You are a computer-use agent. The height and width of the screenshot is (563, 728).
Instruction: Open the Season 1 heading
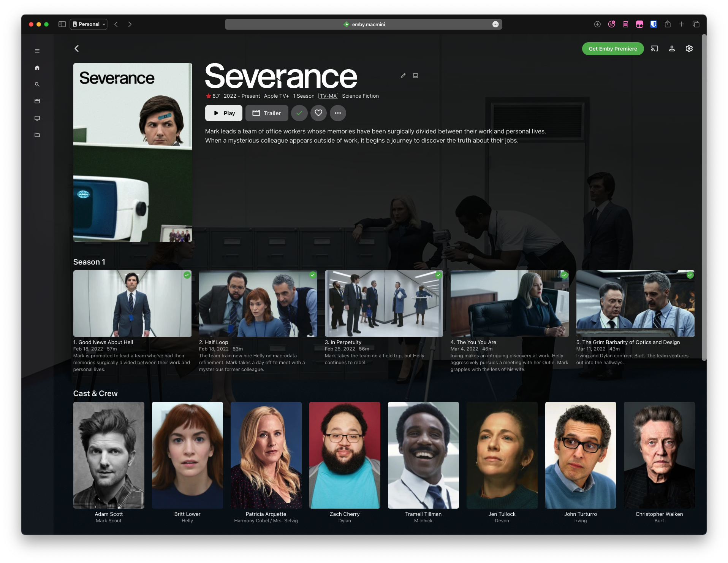click(89, 262)
